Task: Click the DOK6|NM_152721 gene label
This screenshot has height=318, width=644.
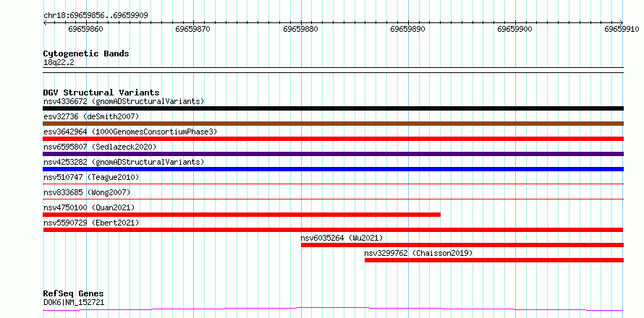Action: (74, 303)
